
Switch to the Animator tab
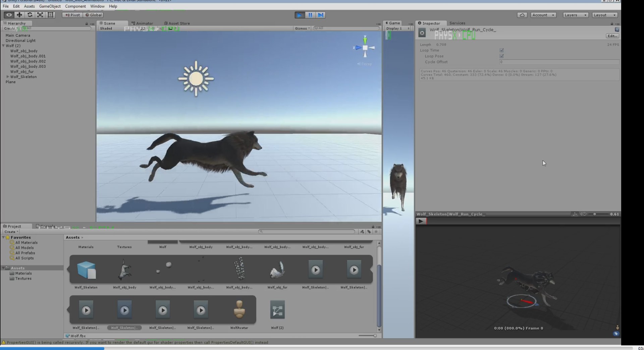tap(142, 23)
